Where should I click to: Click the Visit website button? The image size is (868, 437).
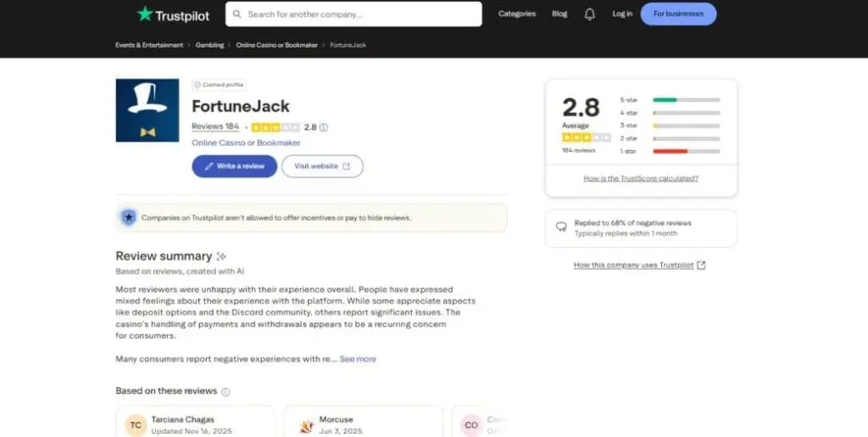pos(322,166)
